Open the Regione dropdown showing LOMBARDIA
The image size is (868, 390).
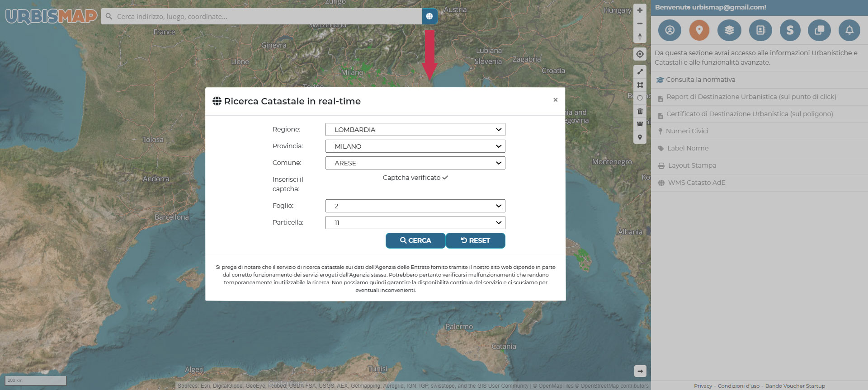coord(415,129)
